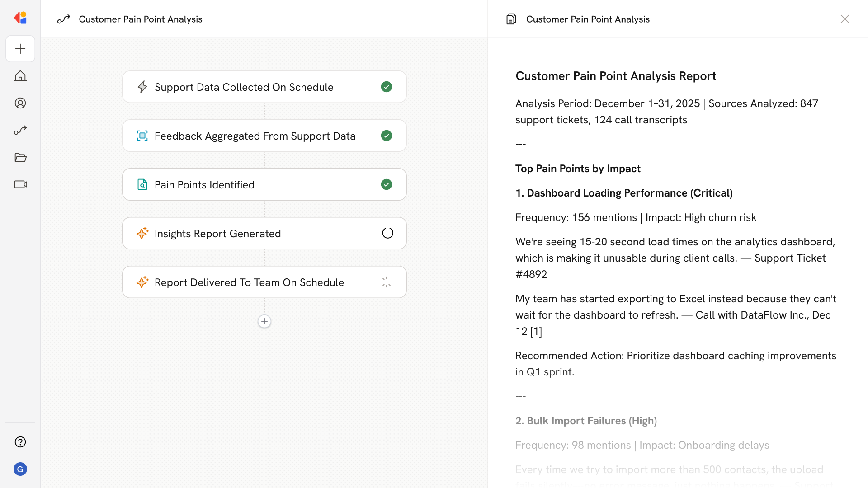Open the folder icon in the sidebar
Screen dimensions: 868x488
point(20,157)
